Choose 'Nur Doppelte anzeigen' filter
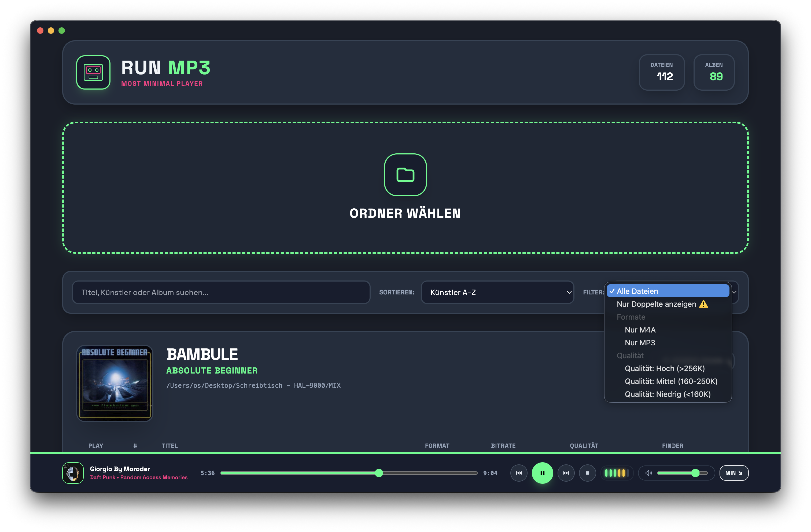The height and width of the screenshot is (532, 811). pos(668,304)
